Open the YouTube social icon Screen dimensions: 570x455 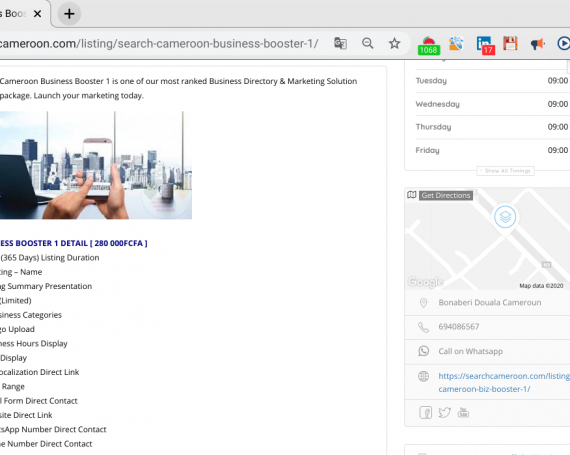(463, 413)
